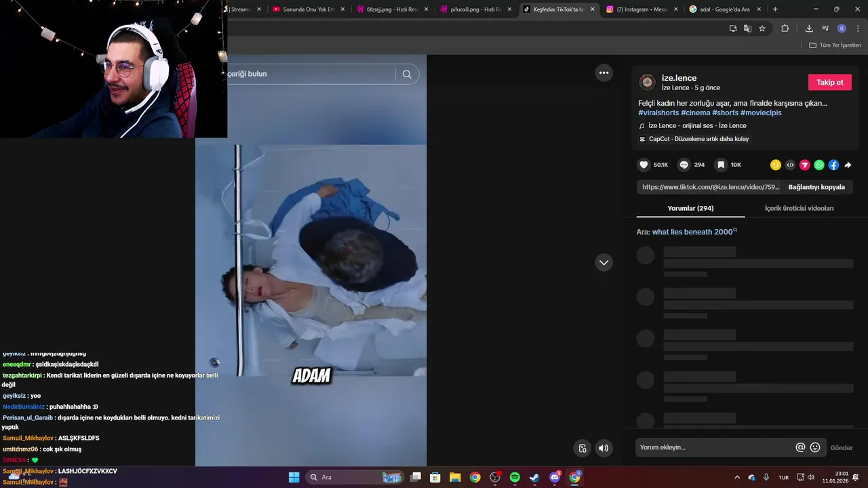Switch to adal Google'da Ara tab
The width and height of the screenshot is (868, 488).
tap(724, 9)
